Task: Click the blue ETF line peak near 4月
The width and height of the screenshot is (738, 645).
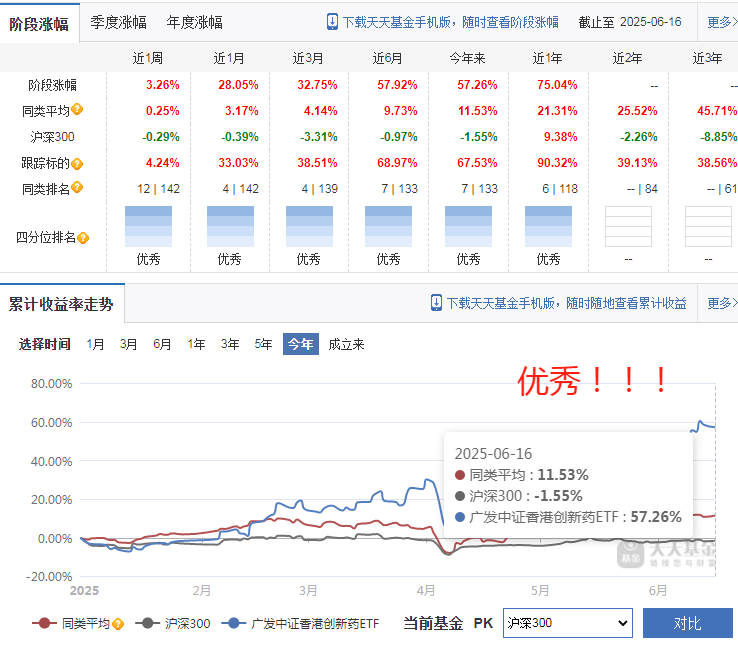Action: pos(427,480)
